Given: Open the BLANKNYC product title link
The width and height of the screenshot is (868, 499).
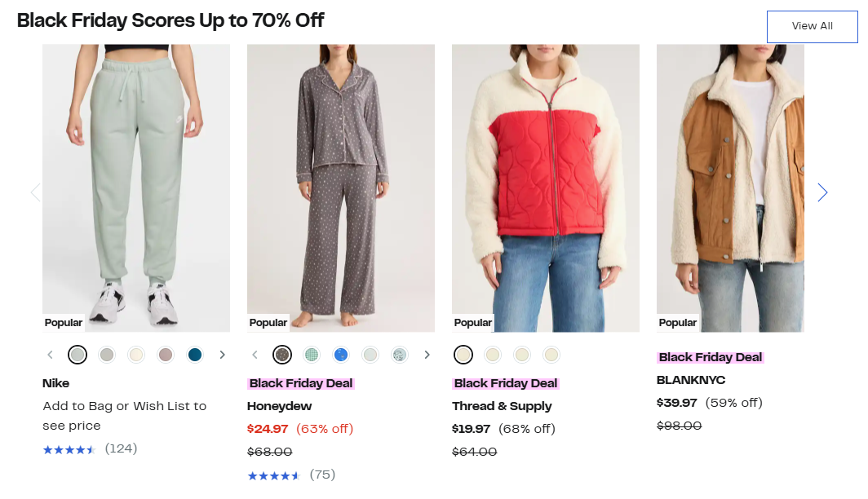Looking at the screenshot, I should pos(690,380).
